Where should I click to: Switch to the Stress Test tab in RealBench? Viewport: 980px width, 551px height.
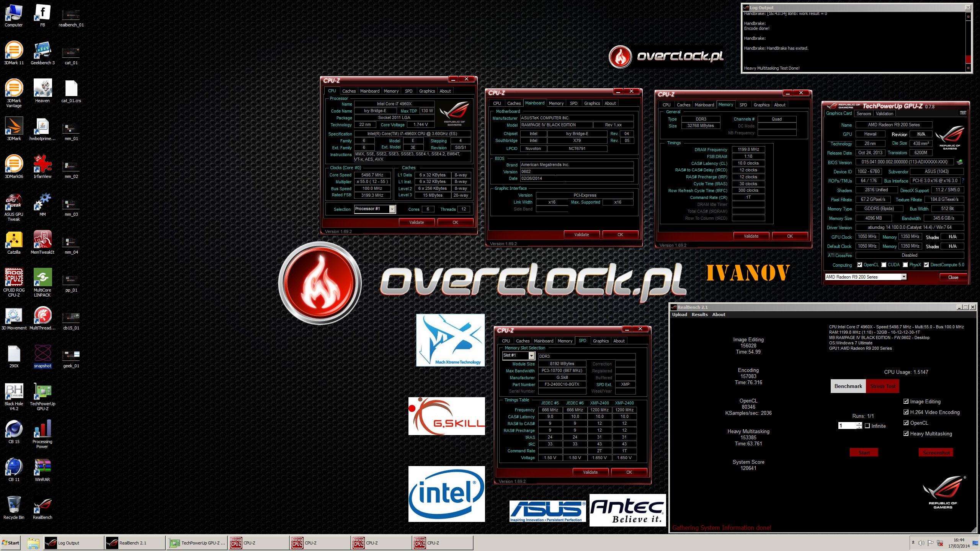click(x=882, y=386)
